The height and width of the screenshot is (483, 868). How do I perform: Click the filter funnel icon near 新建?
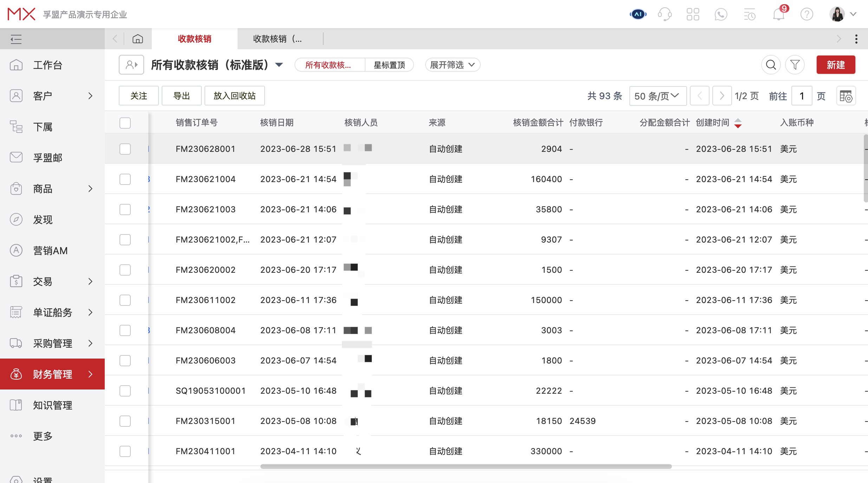795,65
